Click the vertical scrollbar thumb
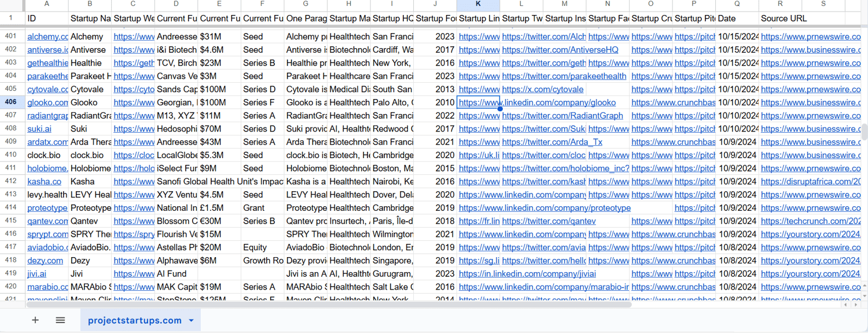 pos(865,132)
